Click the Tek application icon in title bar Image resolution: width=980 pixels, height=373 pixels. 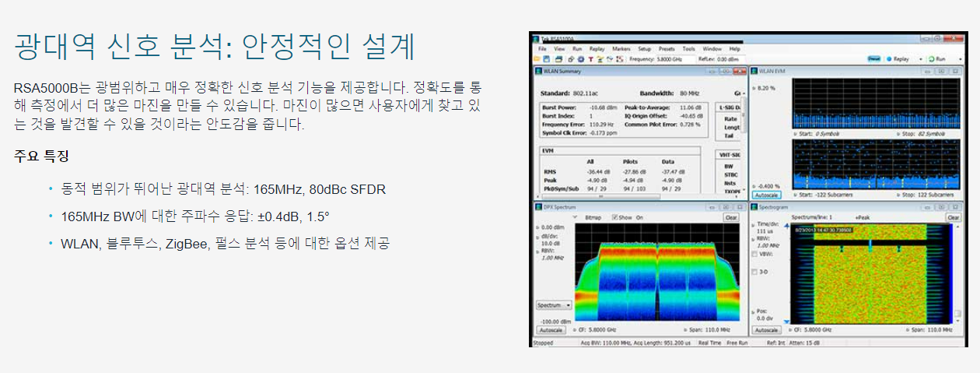pos(536,39)
